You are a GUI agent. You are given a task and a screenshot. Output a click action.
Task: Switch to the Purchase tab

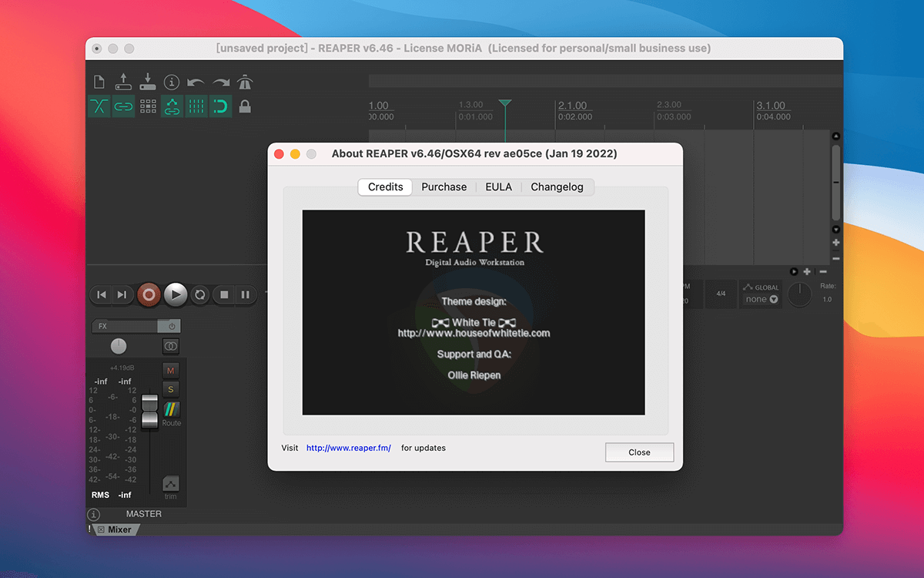(x=444, y=187)
